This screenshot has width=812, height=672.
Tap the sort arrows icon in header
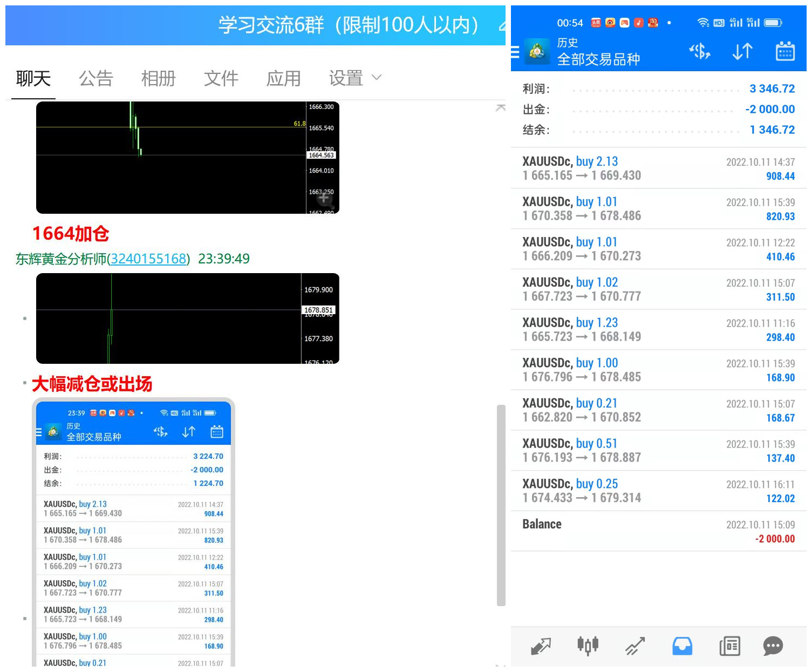(742, 52)
